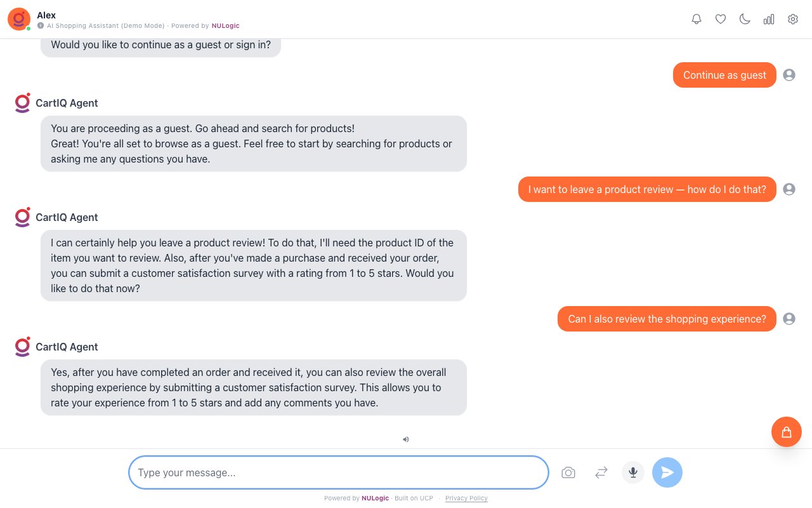Image resolution: width=812 pixels, height=508 pixels.
Task: Toggle dark mode with the moon icon
Action: pyautogui.click(x=745, y=19)
